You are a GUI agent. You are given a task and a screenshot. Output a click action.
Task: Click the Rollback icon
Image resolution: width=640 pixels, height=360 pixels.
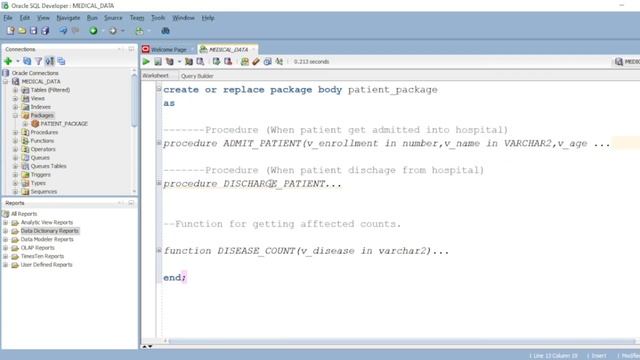pos(228,62)
